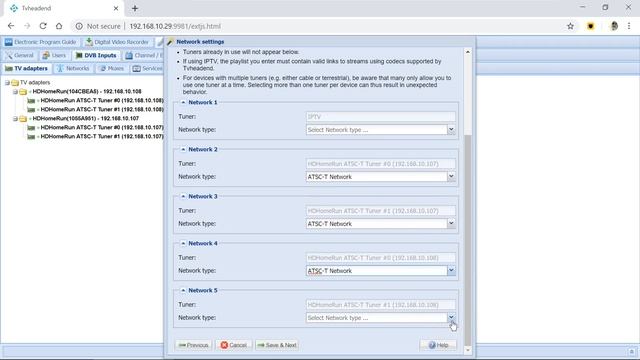640x360 pixels.
Task: Click the browser address bar URL
Action: [x=175, y=26]
